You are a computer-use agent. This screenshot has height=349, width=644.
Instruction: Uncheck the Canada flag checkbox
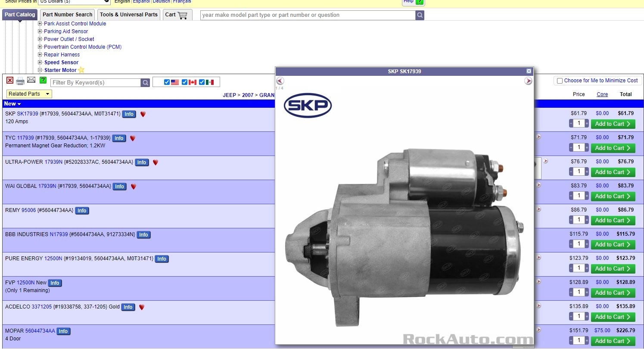click(185, 82)
